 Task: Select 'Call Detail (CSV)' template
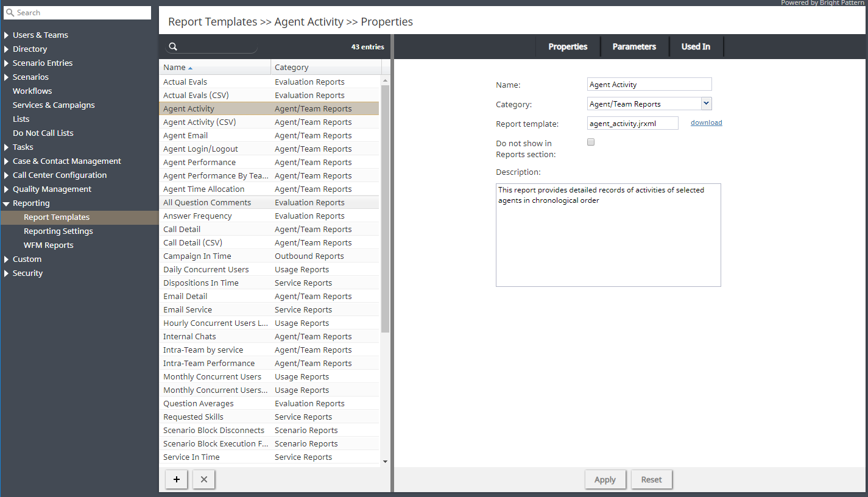point(269,242)
